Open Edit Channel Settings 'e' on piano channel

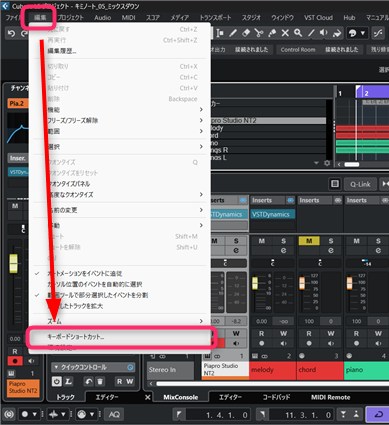pyautogui.click(x=378, y=250)
